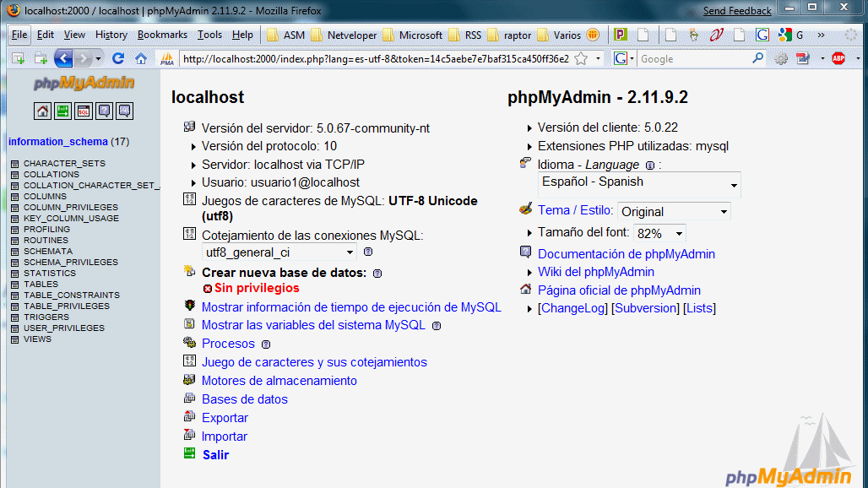Screen dimensions: 868x488
Task: Click the Exportar link
Action: click(225, 418)
